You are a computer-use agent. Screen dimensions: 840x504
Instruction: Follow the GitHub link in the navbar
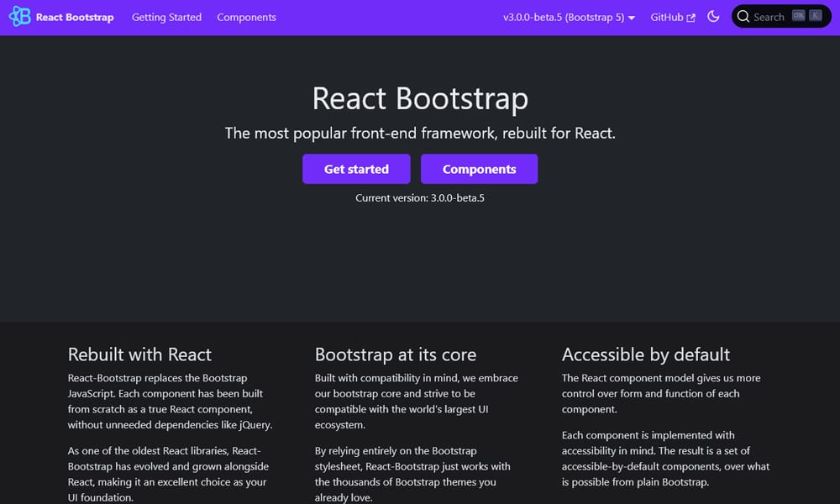[668, 16]
